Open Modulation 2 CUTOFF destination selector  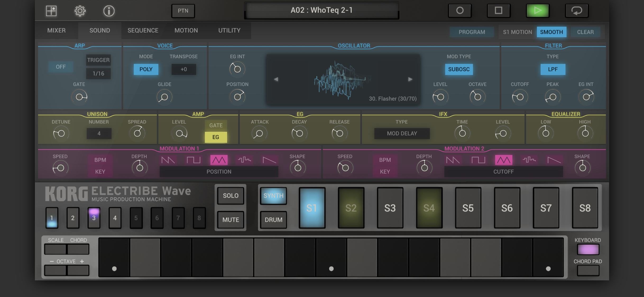coord(504,172)
